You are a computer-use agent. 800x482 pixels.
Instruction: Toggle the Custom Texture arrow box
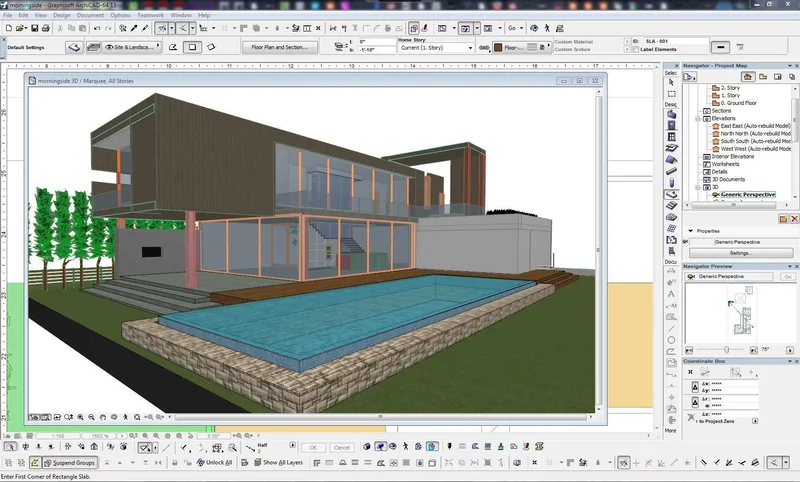(627, 49)
